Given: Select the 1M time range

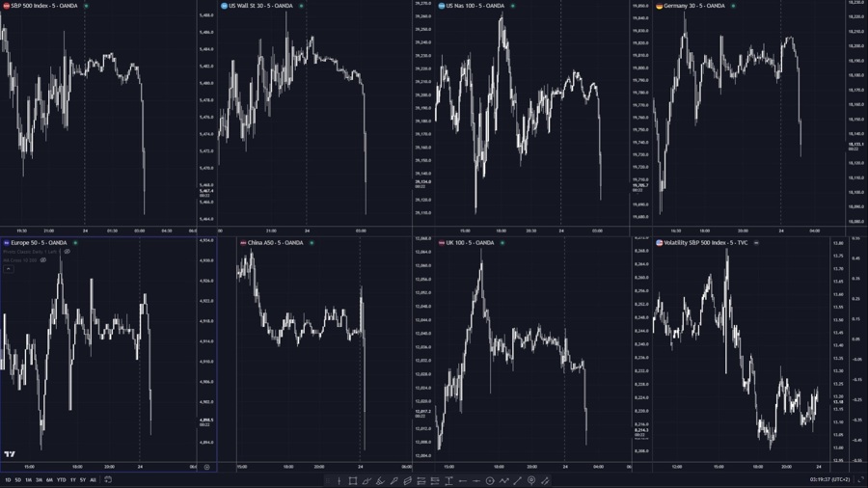Looking at the screenshot, I should [28, 480].
